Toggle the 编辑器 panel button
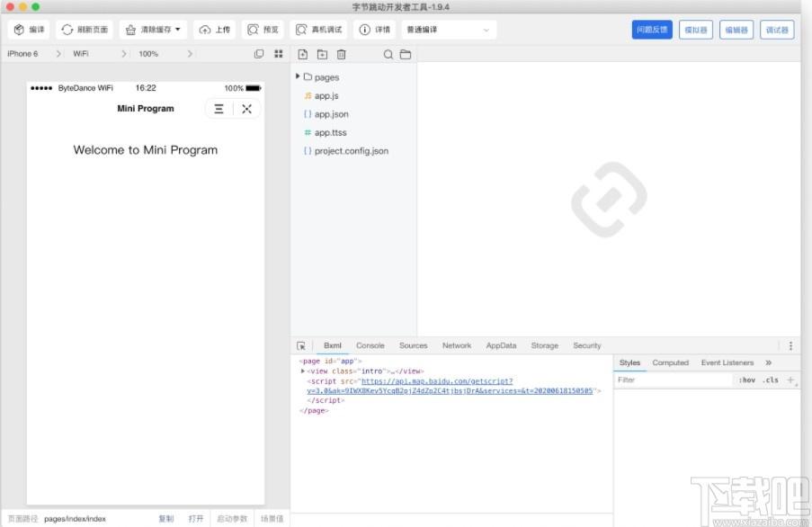The width and height of the screenshot is (812, 527). click(x=736, y=30)
